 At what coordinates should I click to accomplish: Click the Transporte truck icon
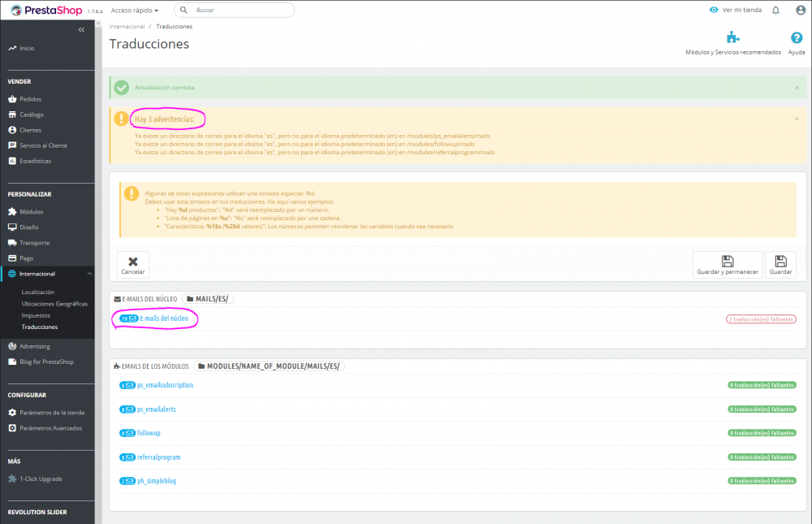(12, 243)
